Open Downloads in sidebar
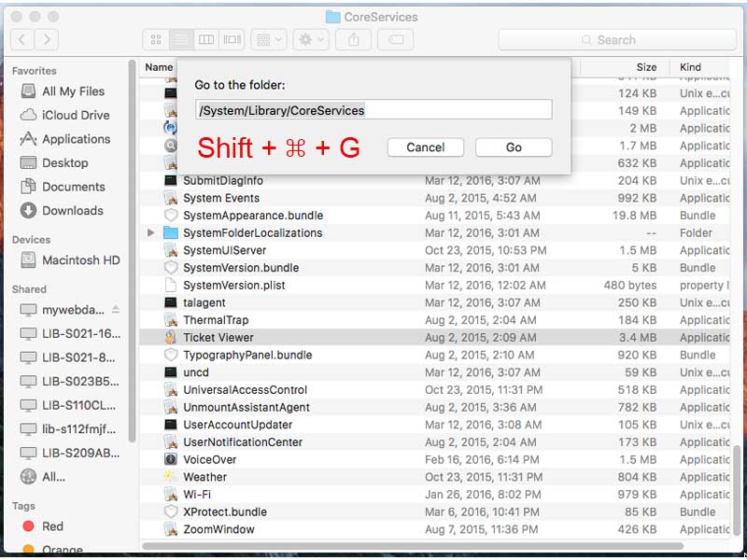The image size is (747, 560). pyautogui.click(x=62, y=210)
